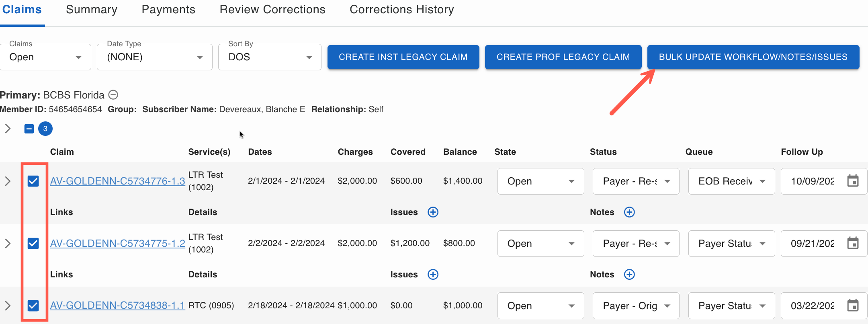Toggle the select-all claims checkbox
This screenshot has height=324, width=868.
(29, 129)
